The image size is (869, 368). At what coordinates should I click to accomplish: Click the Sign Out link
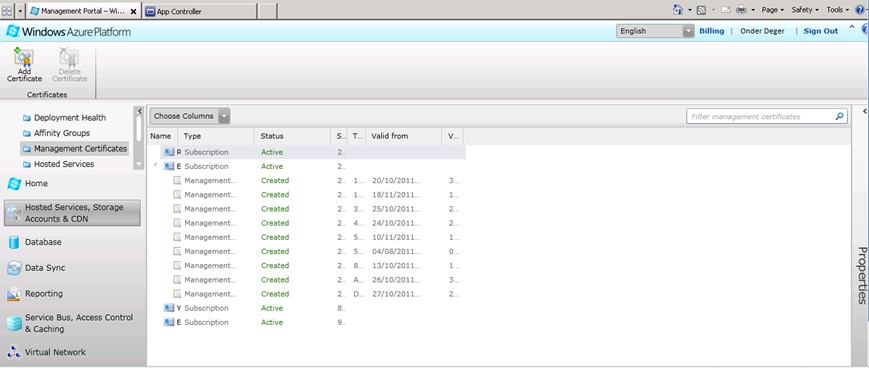pos(821,31)
